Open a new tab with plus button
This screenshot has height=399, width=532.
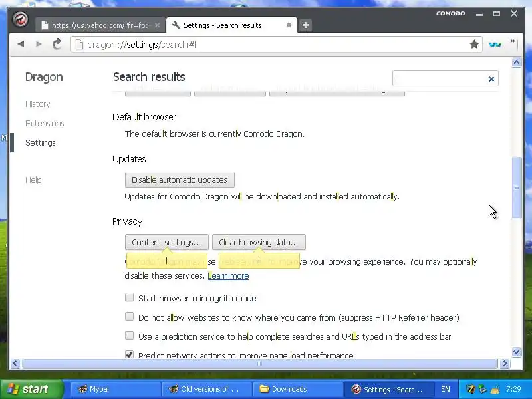[305, 25]
